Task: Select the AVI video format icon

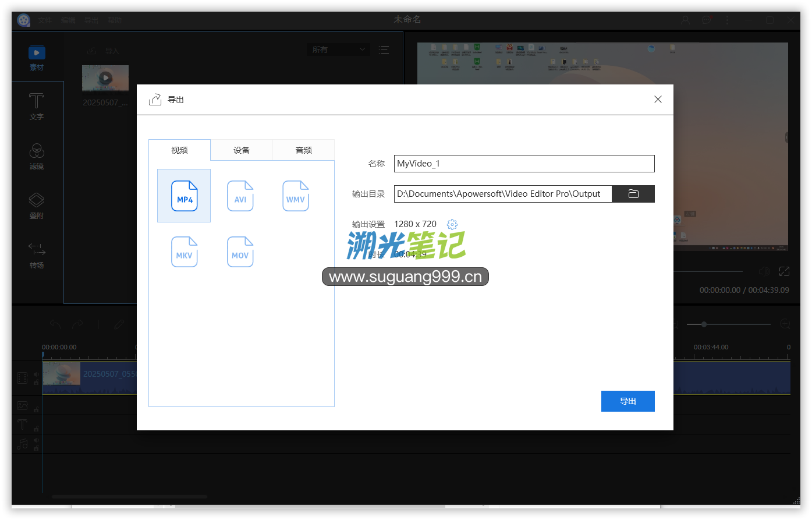Action: [x=240, y=196]
